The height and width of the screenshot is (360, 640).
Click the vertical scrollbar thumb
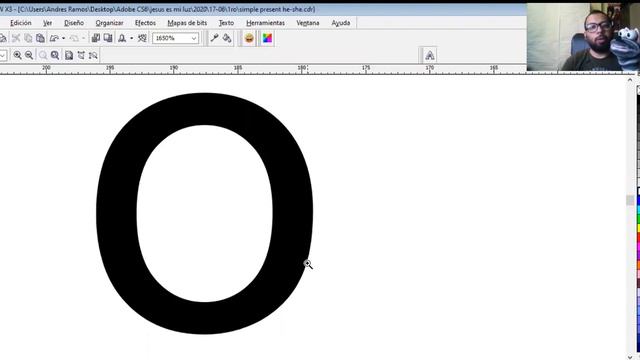click(630, 200)
